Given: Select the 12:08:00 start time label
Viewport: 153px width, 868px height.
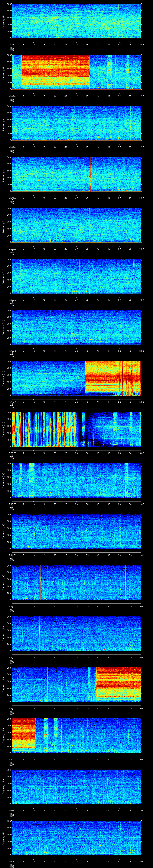Looking at the screenshot, I should [12, 402].
